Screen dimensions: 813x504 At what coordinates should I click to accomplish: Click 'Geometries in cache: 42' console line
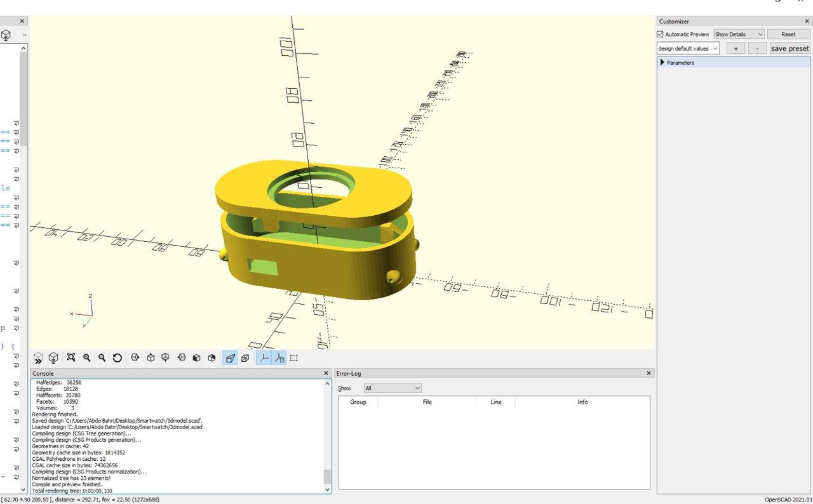click(60, 446)
